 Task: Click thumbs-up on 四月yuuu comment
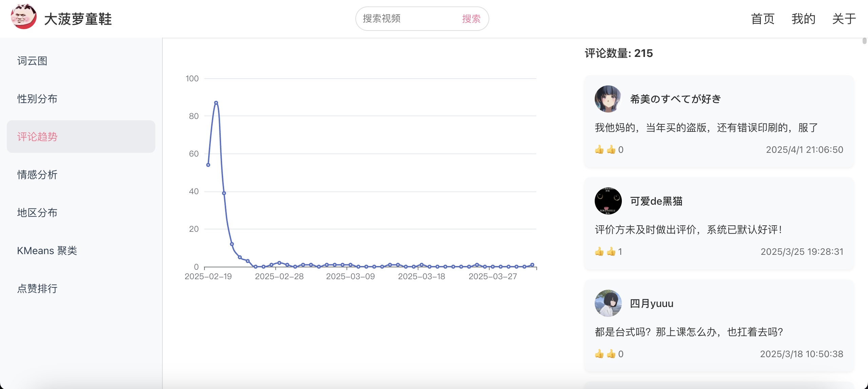[599, 354]
